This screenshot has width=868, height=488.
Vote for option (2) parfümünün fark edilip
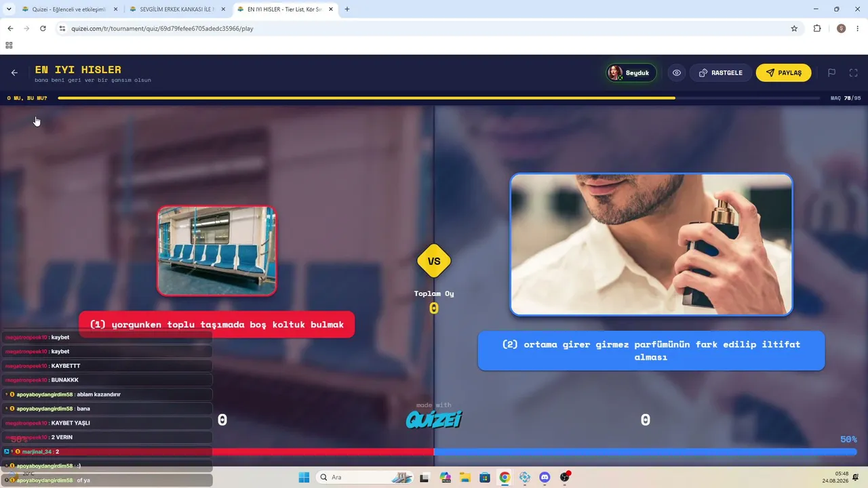click(x=651, y=350)
